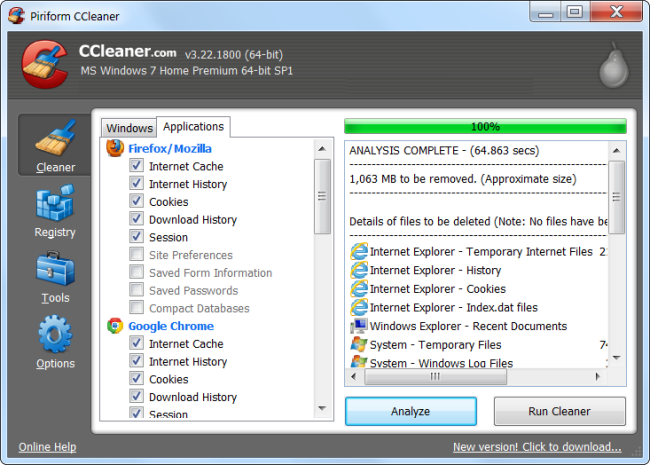Screen dimensions: 650x465
Task: Uncheck Firefox Internet History
Action: tap(136, 184)
